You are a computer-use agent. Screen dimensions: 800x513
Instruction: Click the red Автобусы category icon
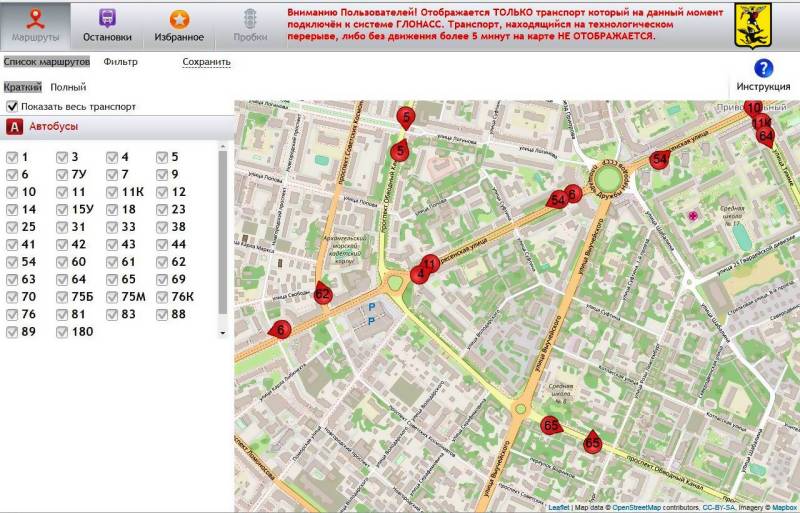[x=15, y=127]
